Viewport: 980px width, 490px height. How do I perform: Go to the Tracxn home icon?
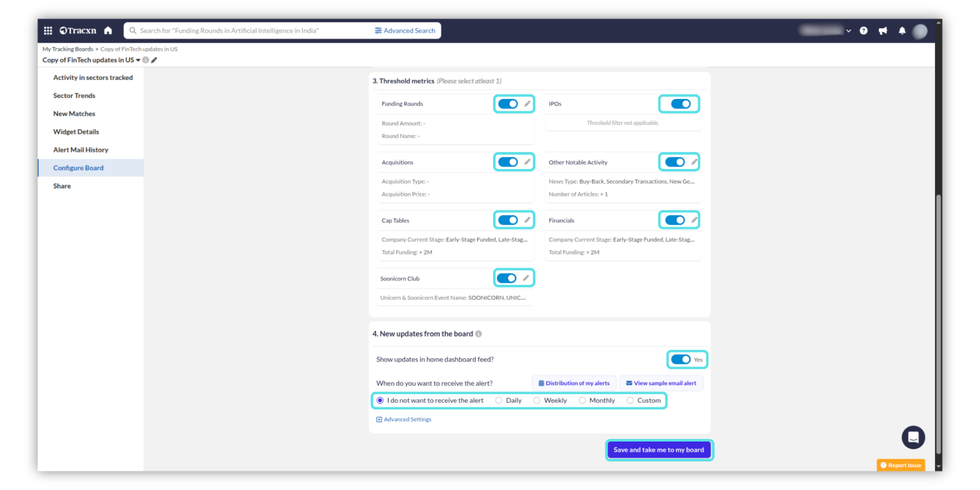108,31
